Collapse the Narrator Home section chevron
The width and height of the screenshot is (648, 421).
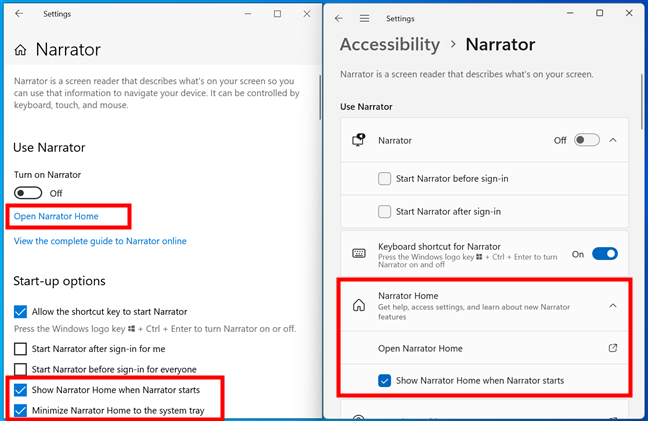613,305
